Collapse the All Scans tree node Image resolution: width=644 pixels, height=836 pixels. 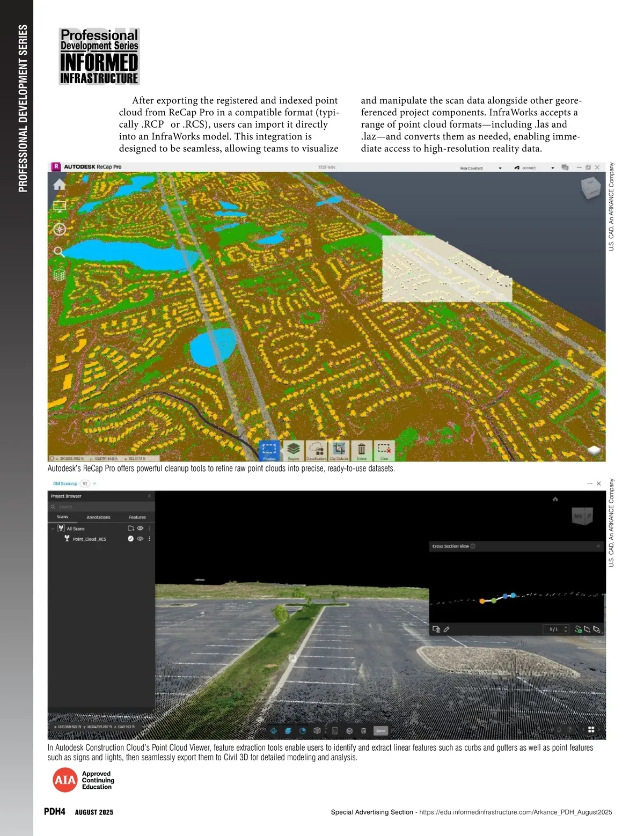tap(53, 529)
